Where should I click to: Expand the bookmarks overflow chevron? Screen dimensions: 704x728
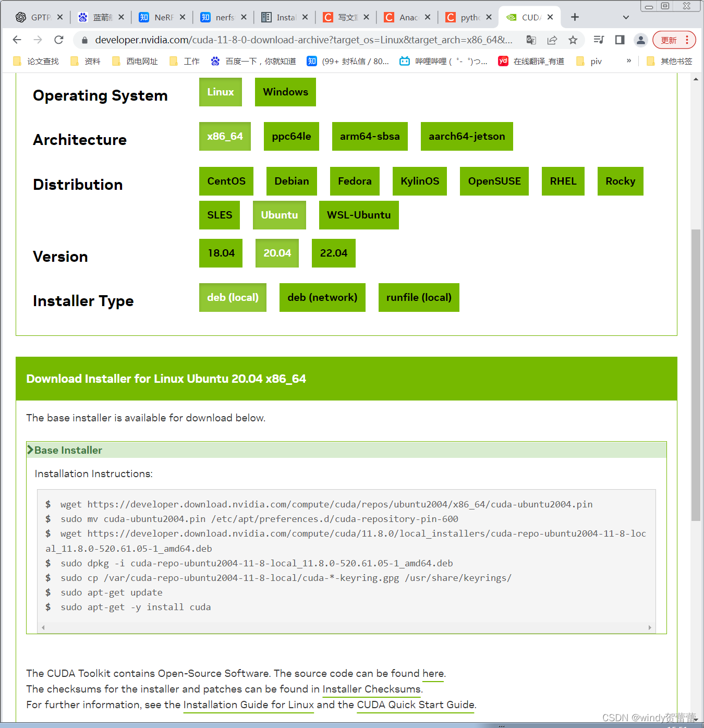(x=628, y=61)
